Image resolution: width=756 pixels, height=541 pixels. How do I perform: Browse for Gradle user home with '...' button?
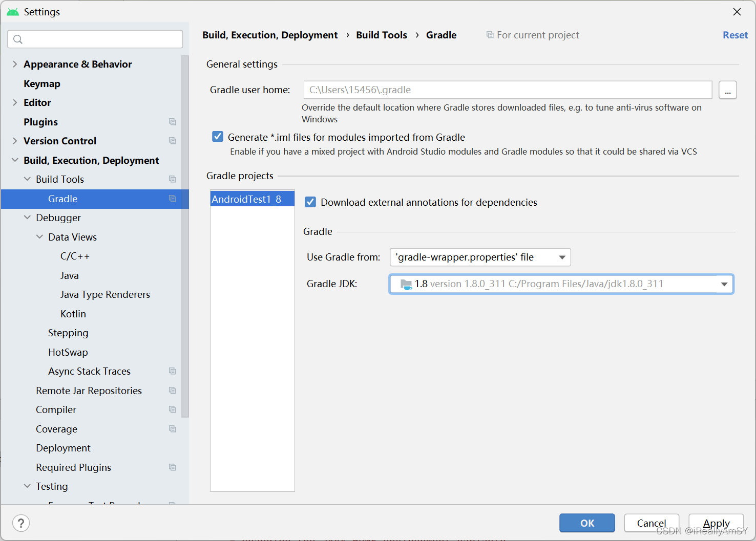click(x=728, y=90)
